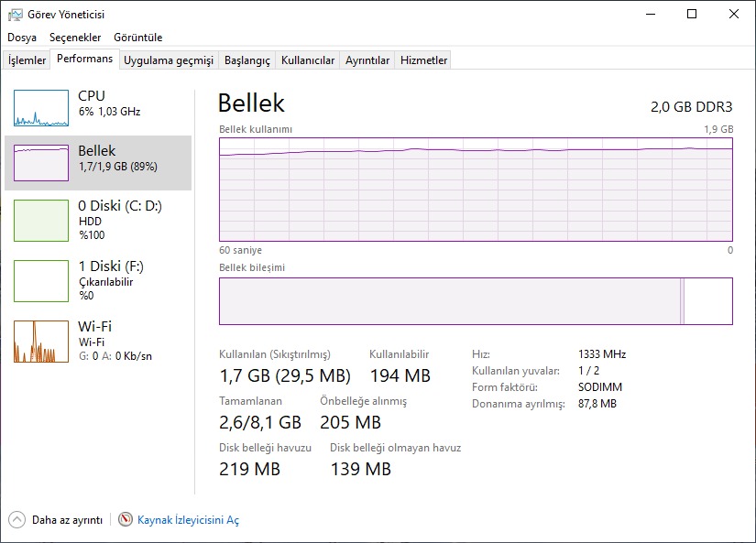
Task: Click the Bellek bileşimi composition bar
Action: pos(476,301)
